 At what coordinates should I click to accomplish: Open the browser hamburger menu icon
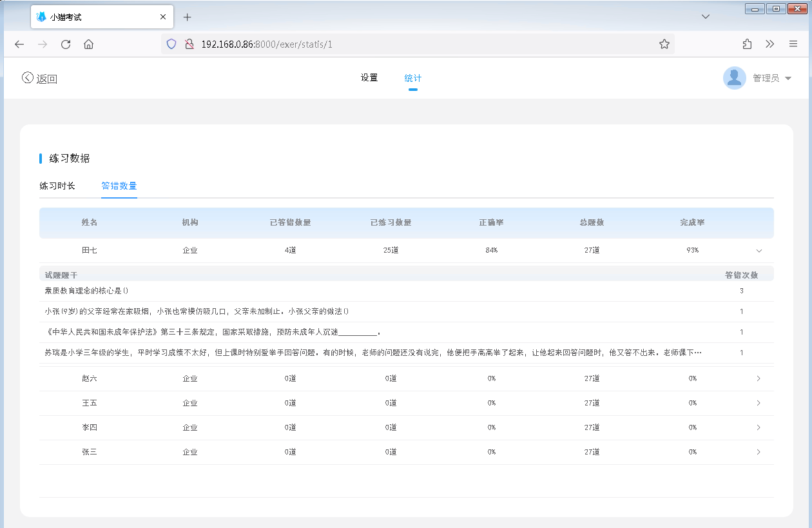(793, 44)
